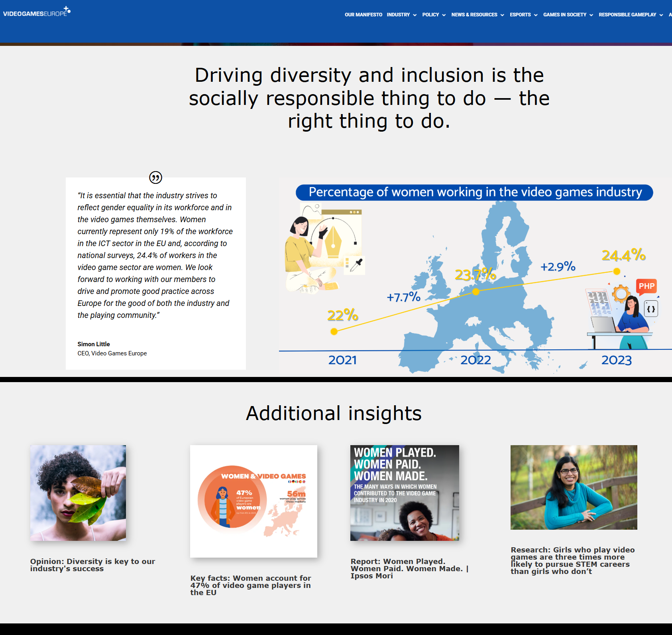This screenshot has width=672, height=635.
Task: Click the +7.7% growth label
Action: pos(403,297)
